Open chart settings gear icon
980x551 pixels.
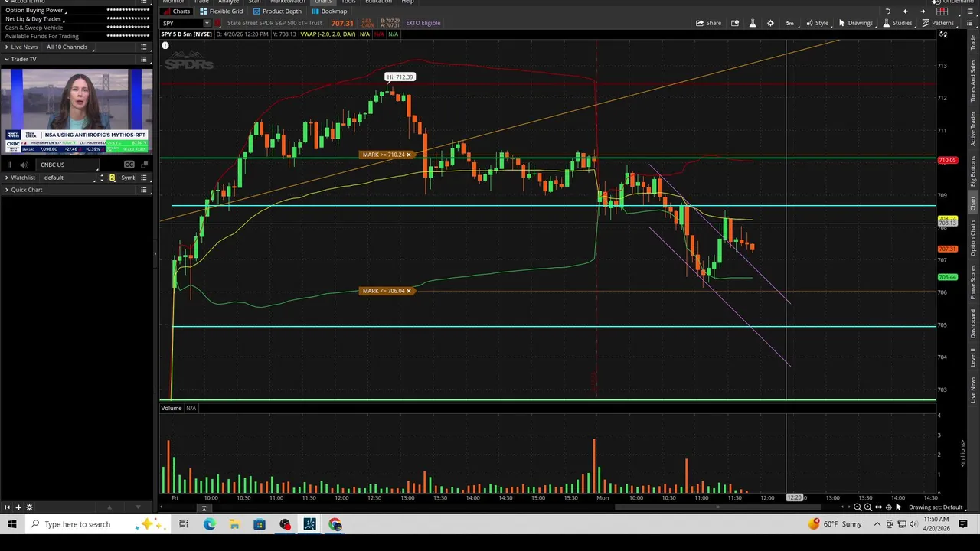pyautogui.click(x=770, y=23)
